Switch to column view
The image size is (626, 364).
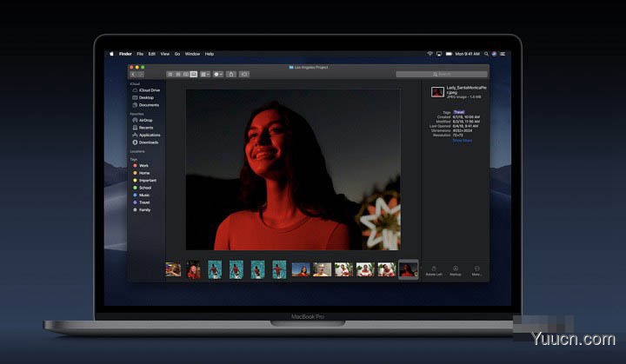point(186,74)
